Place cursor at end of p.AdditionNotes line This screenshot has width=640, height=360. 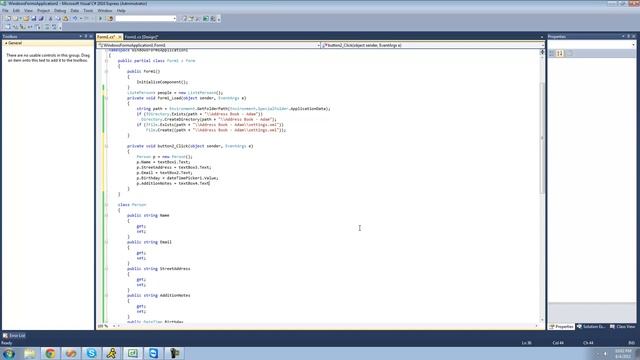(x=210, y=183)
